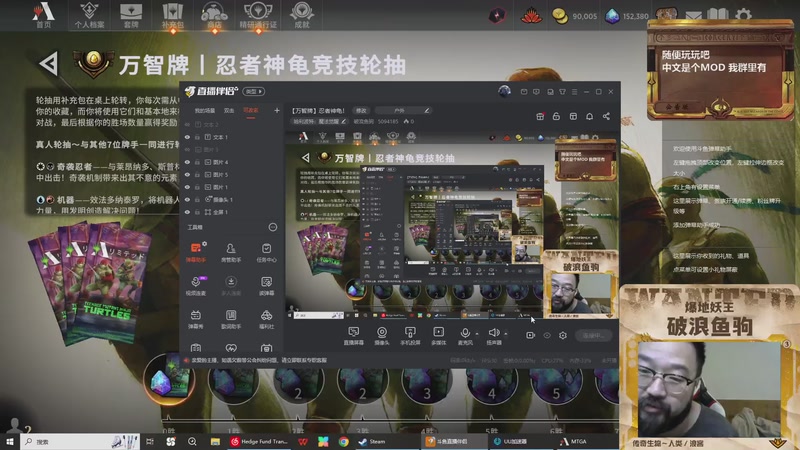The width and height of the screenshot is (800, 450).
Task: Expand the speaker options arrow
Action: tap(506, 334)
